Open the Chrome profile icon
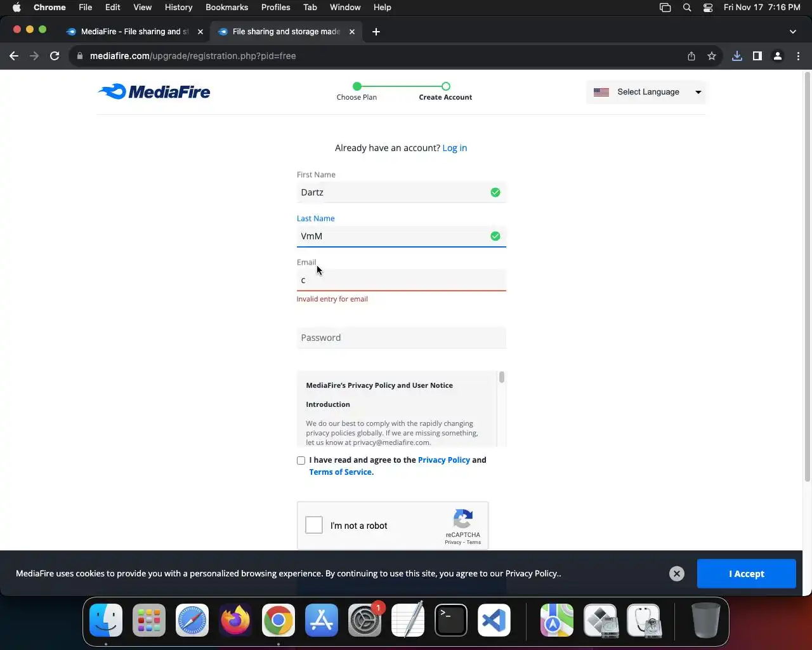 tap(778, 56)
